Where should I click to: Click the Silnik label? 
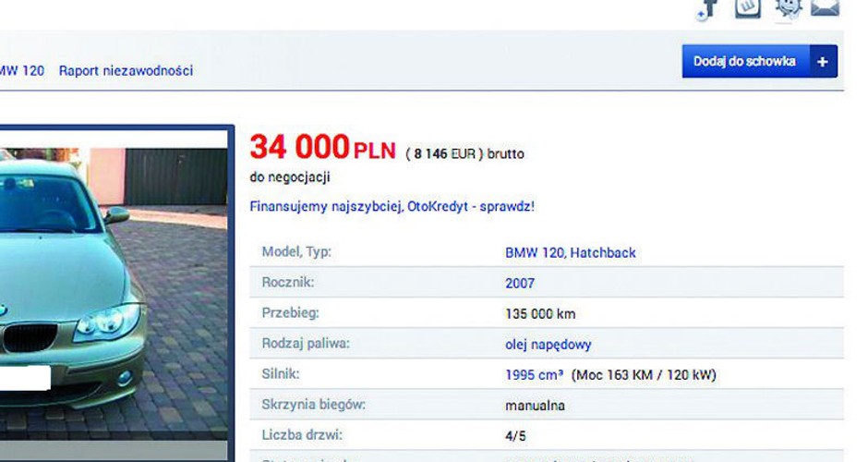click(x=281, y=374)
